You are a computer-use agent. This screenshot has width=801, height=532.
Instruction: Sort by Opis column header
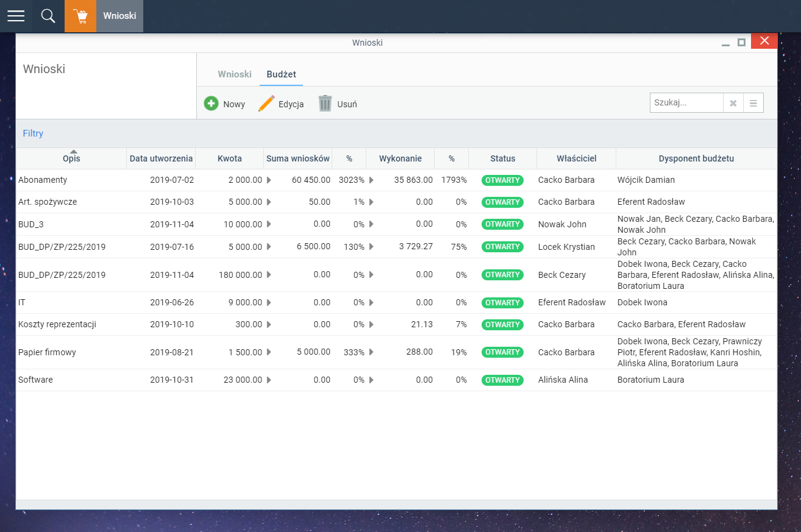[71, 158]
